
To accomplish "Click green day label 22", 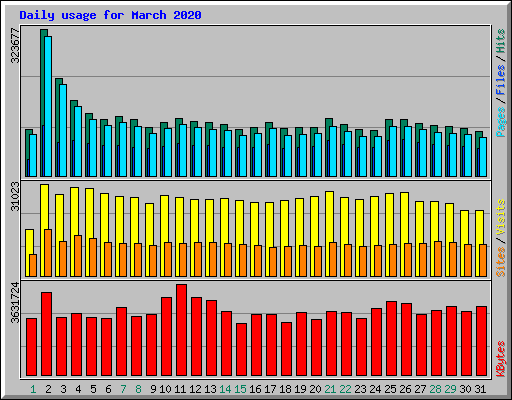I will pos(345,389).
